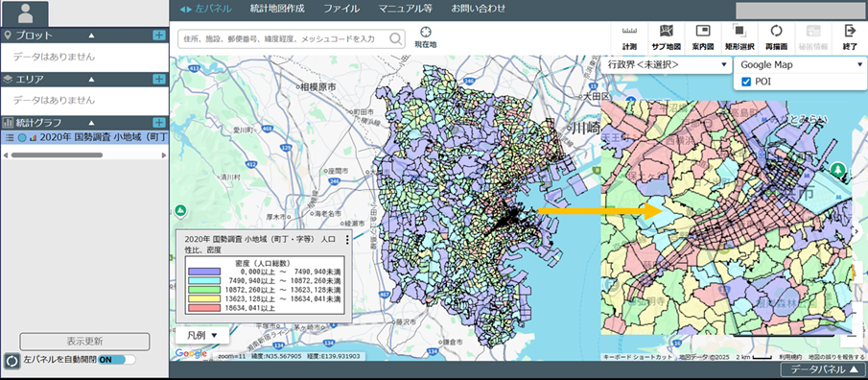The image size is (868, 380).
Task: Click the 藤沢市 map label
Action: 405,321
